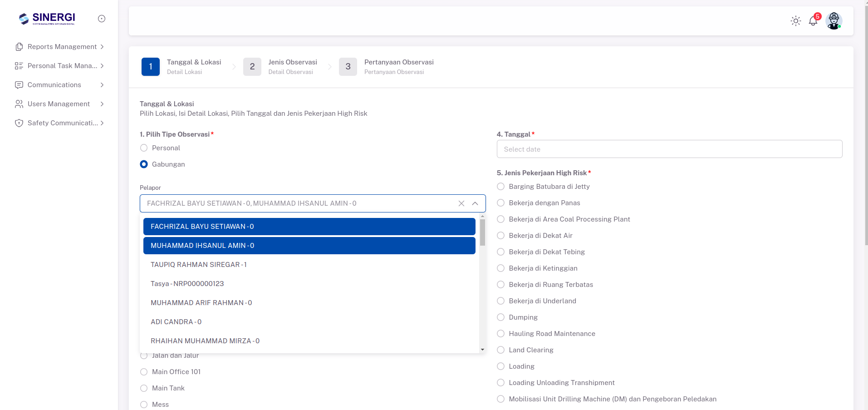Collapse the Pelapor dropdown arrow
This screenshot has width=868, height=410.
475,203
